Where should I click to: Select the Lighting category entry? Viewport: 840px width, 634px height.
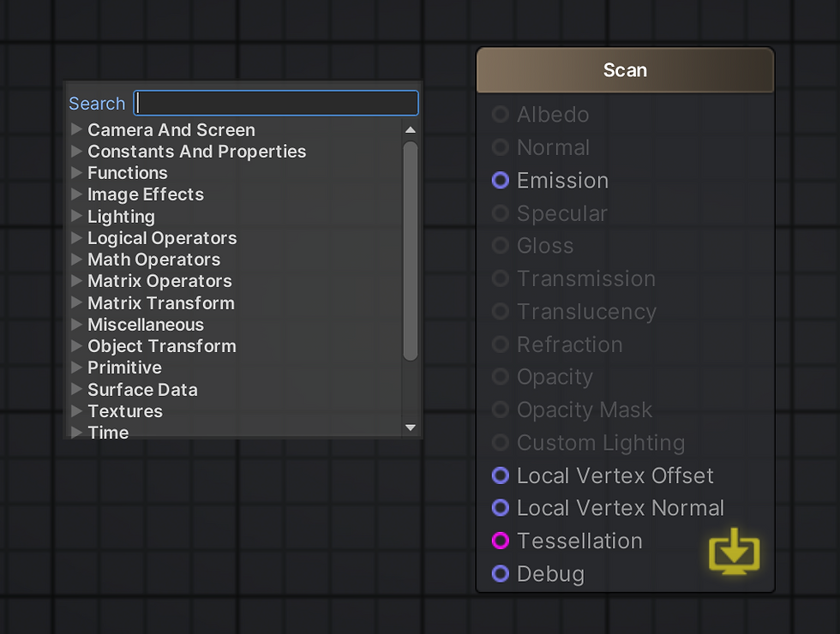tap(121, 216)
